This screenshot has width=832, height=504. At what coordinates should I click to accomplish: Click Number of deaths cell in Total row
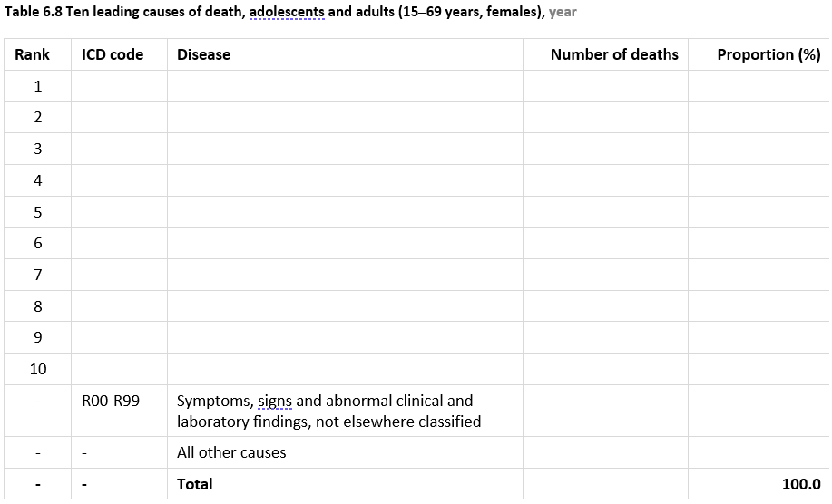(605, 484)
